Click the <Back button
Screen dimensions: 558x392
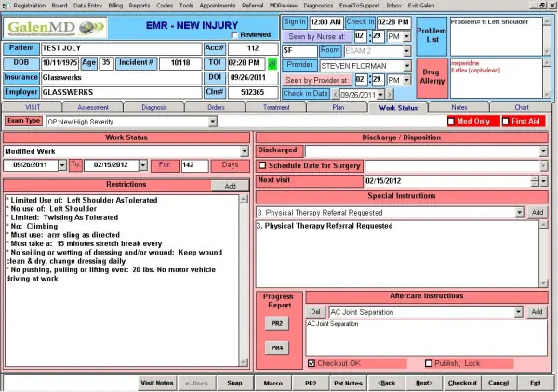tap(387, 383)
